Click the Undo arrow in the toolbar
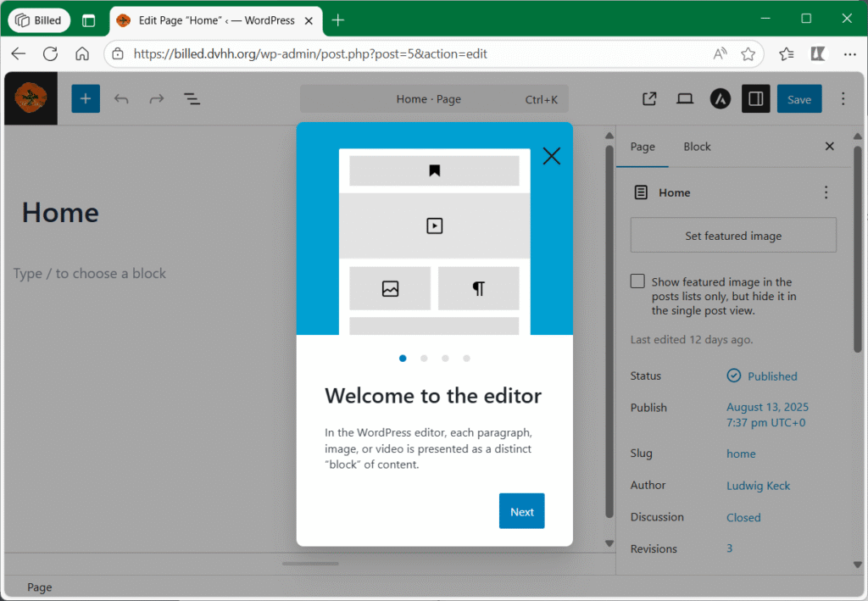The width and height of the screenshot is (868, 601). point(121,99)
